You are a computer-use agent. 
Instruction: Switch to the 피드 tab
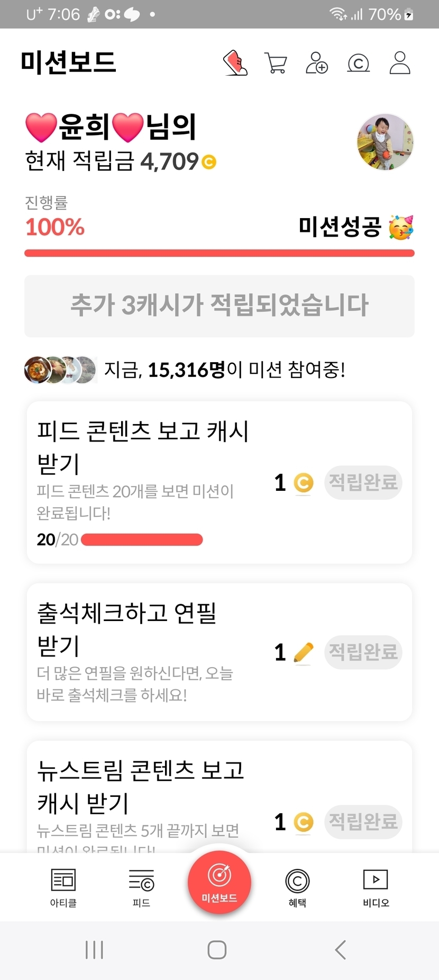tap(141, 888)
